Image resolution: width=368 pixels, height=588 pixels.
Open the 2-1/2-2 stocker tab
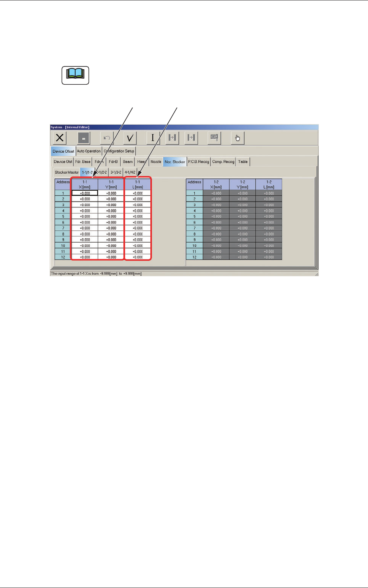(102, 172)
